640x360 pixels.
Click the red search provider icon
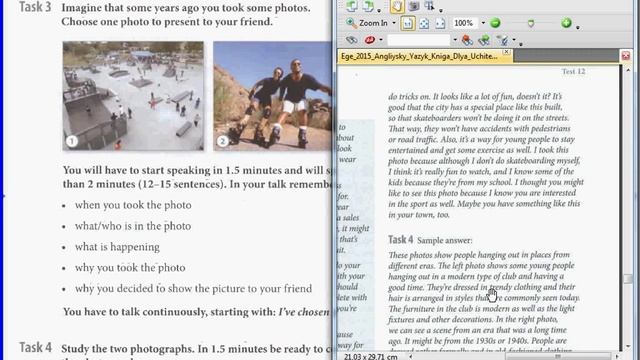pyautogui.click(x=370, y=40)
